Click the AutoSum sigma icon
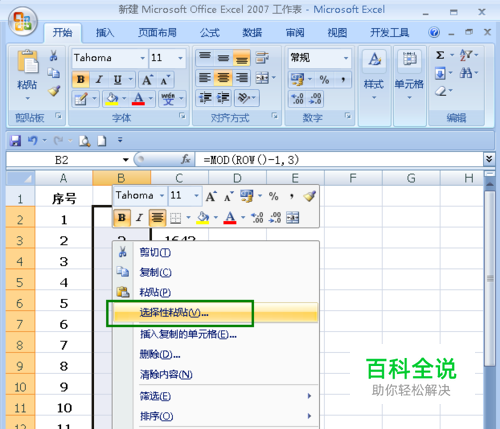Image resolution: width=500 pixels, height=429 pixels. point(440,55)
